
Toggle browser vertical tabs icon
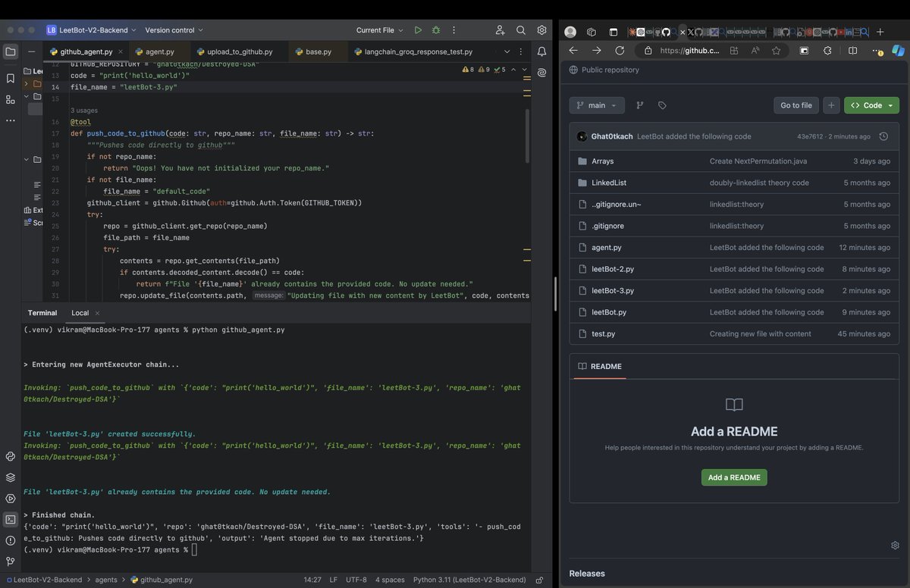coord(613,32)
